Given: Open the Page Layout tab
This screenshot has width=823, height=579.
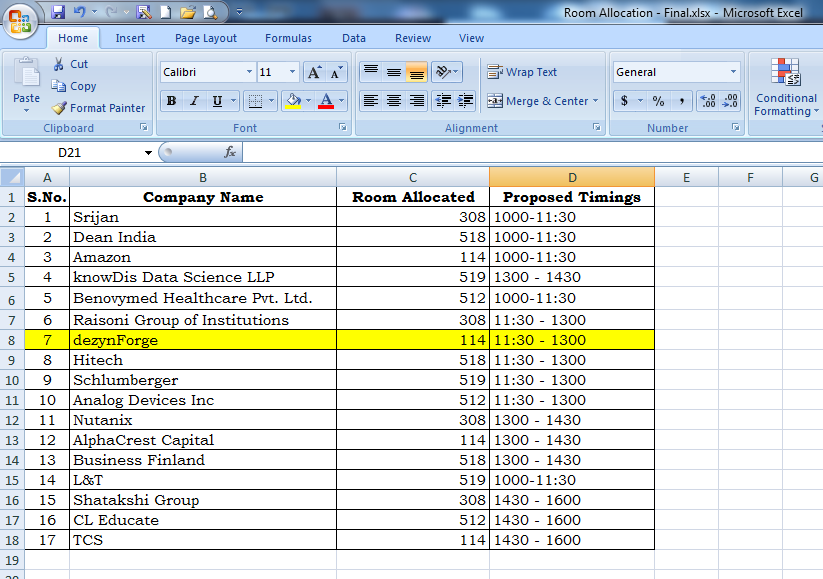Looking at the screenshot, I should (x=206, y=38).
